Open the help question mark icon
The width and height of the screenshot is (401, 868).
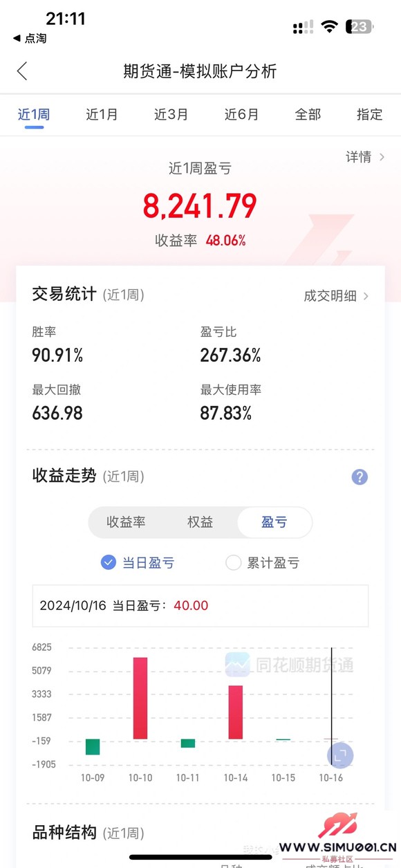pos(360,477)
